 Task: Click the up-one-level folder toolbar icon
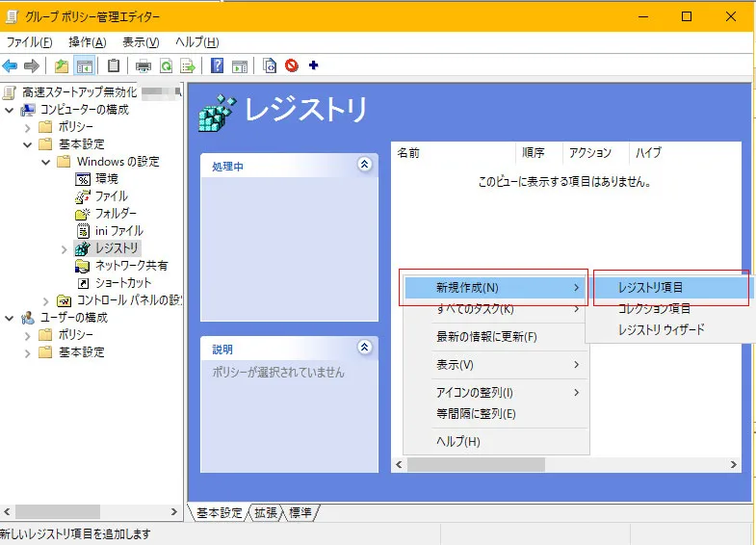(x=62, y=65)
